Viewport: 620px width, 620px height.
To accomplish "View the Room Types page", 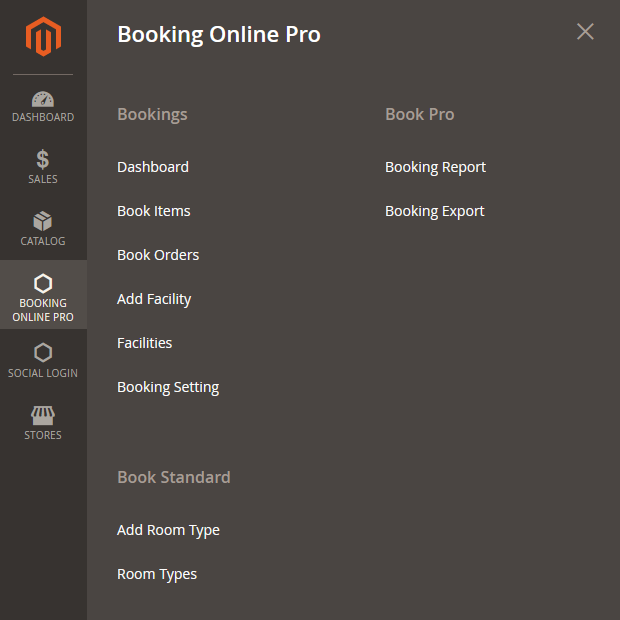I will click(x=157, y=574).
